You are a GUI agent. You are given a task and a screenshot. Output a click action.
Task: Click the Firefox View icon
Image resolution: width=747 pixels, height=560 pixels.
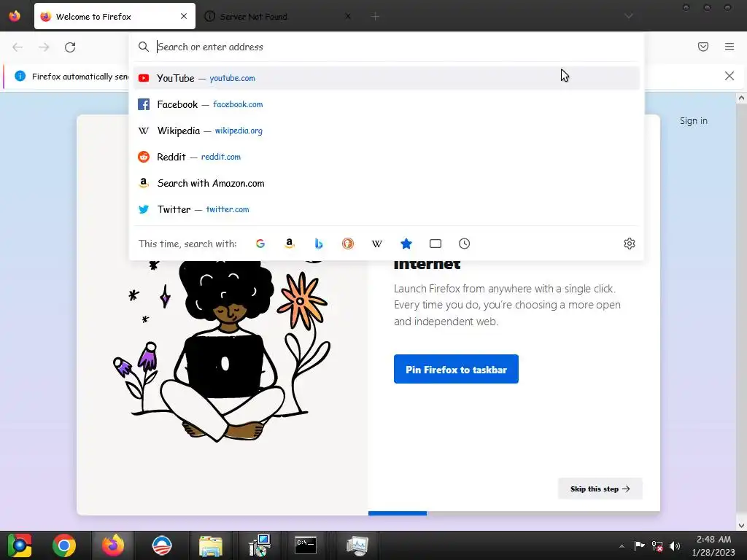[x=15, y=16]
